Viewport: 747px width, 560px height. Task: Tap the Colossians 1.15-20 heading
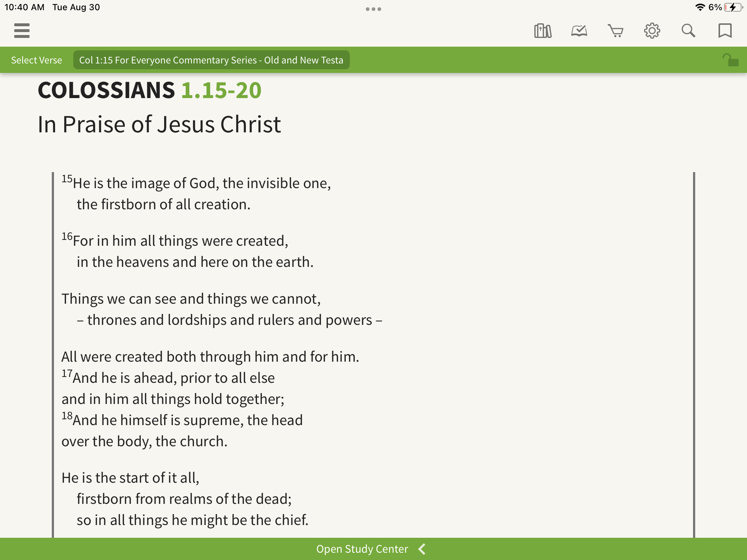150,90
